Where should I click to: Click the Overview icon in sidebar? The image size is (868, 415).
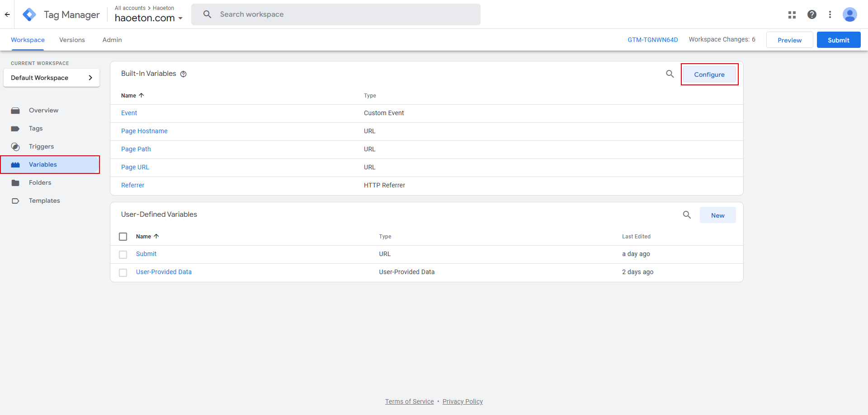pos(15,110)
